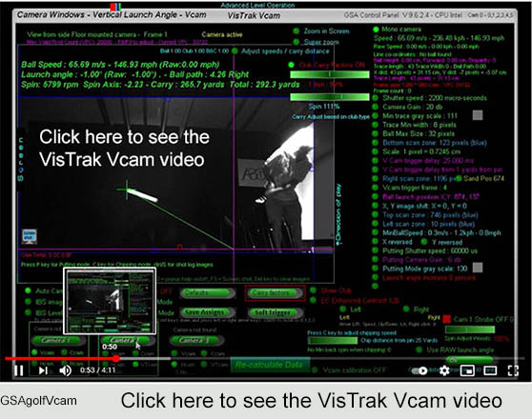This screenshot has width=532, height=419.
Task: Select the Camera 3 button
Action: [x=195, y=340]
